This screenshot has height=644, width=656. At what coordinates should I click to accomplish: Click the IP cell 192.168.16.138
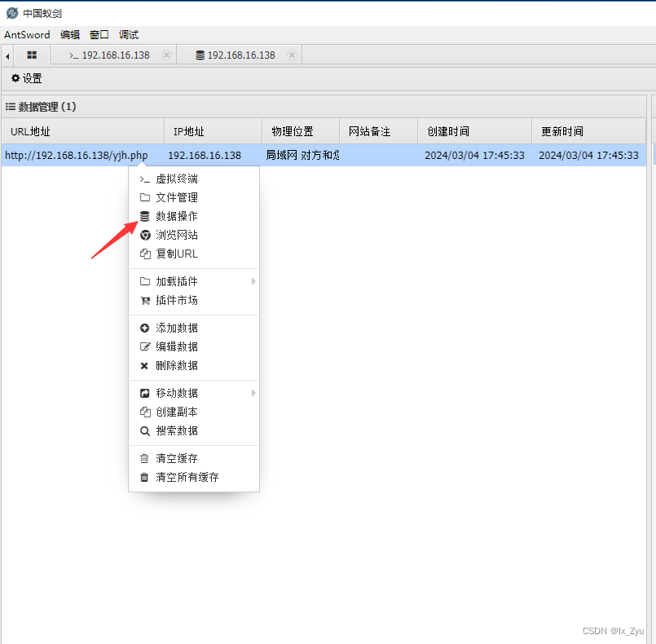(213, 155)
